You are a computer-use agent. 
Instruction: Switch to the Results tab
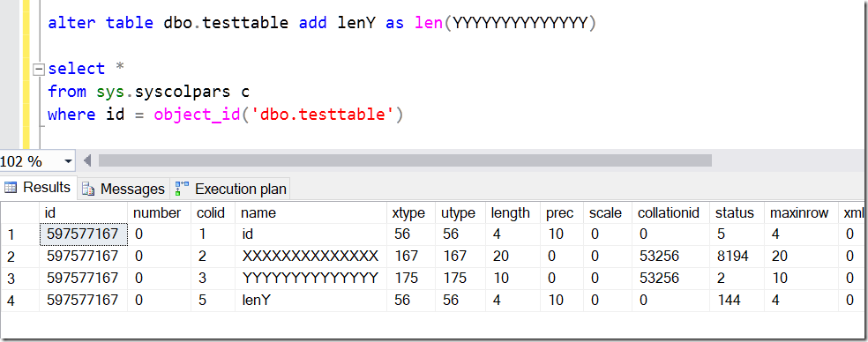click(39, 188)
